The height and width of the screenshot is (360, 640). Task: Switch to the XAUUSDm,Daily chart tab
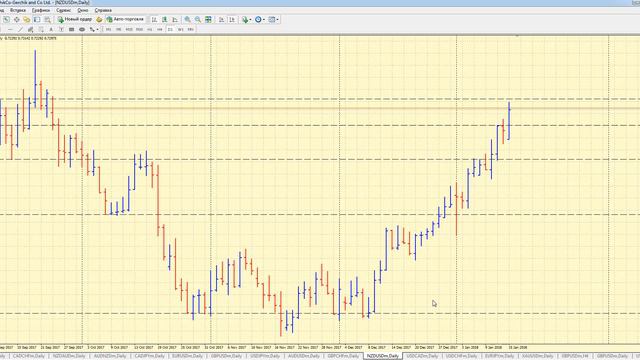tap(537, 356)
